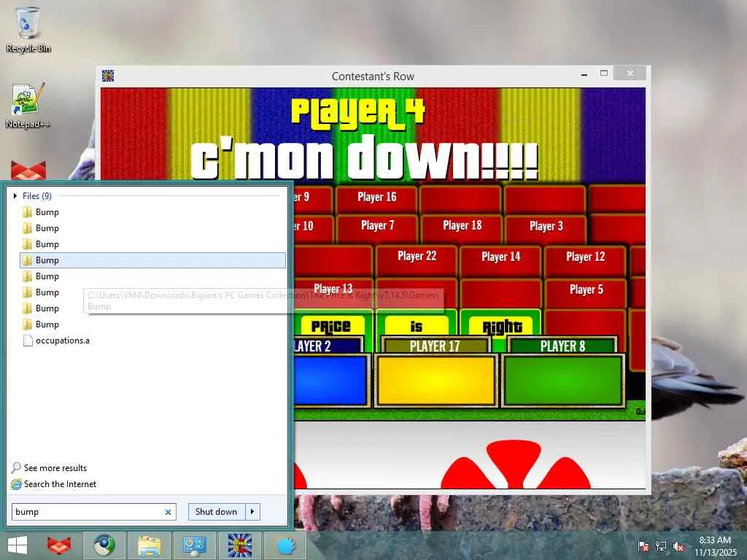Open the network icon in system tray
The image size is (747, 560).
coord(661,546)
